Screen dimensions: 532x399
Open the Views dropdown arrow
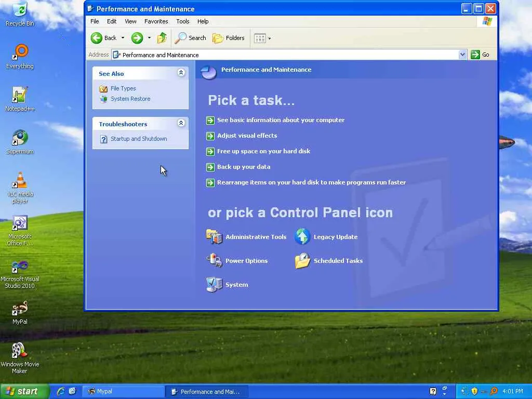pyautogui.click(x=270, y=38)
